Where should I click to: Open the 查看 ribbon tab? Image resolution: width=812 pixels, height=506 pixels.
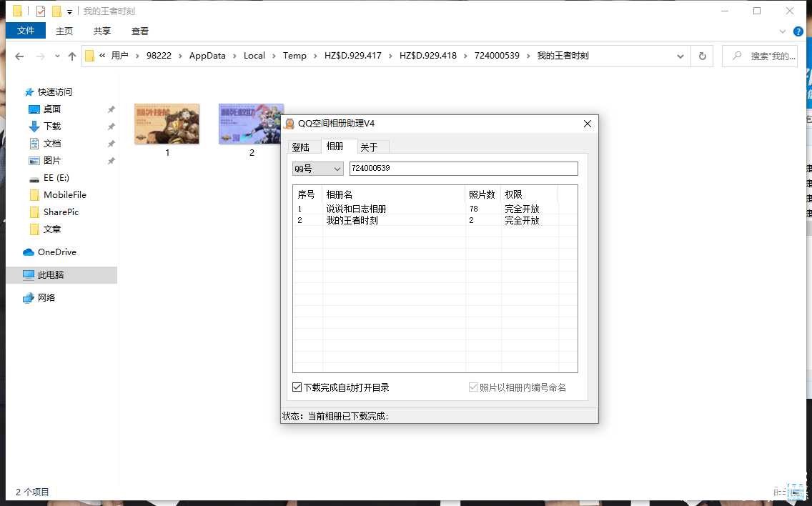[140, 31]
